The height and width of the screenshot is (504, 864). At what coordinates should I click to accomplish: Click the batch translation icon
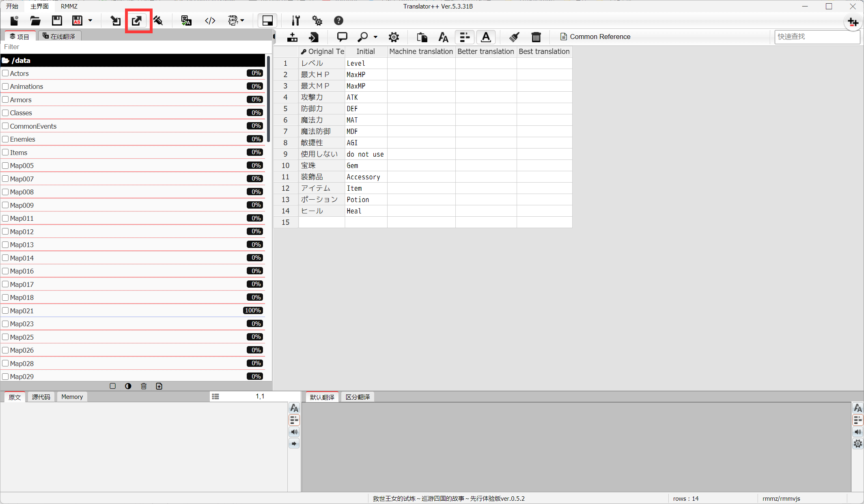[186, 21]
